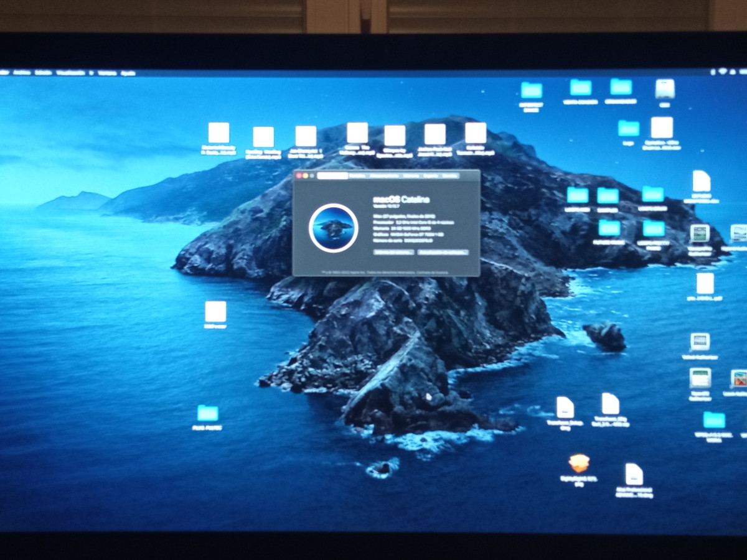Image resolution: width=747 pixels, height=560 pixels.
Task: Select the hard drive icon on desktop
Action: click(x=665, y=89)
